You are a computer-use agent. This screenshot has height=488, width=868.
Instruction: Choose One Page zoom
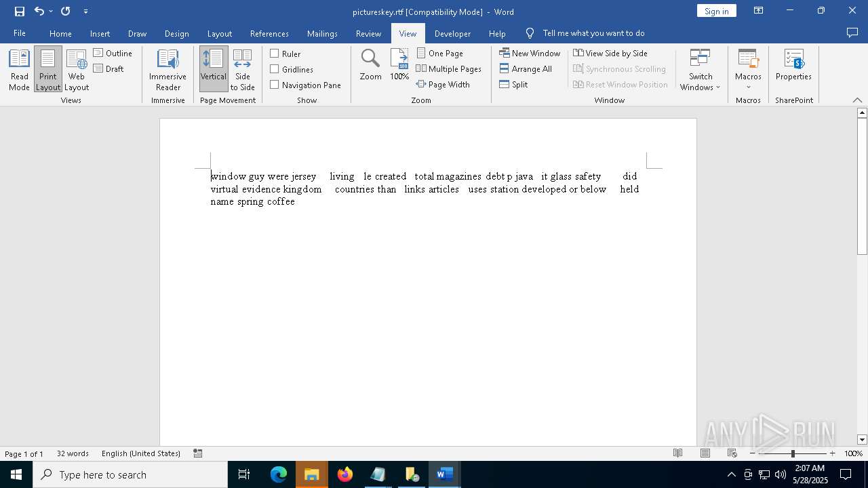440,53
